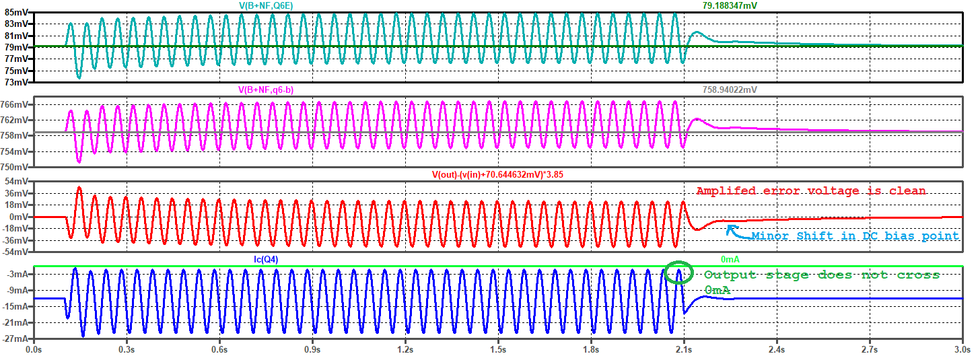Click the 2.1s time axis label
Viewport: 980px width, 356px height.
click(x=684, y=351)
